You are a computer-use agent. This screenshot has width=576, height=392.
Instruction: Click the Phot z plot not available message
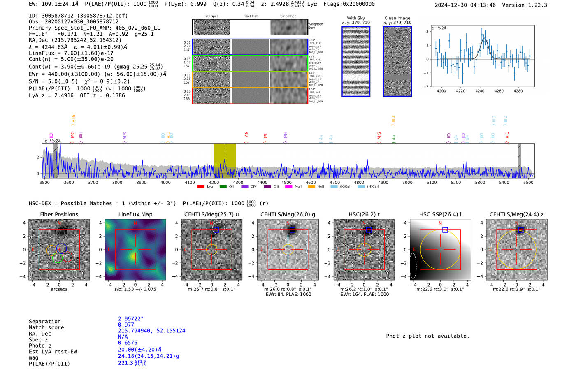(x=427, y=336)
